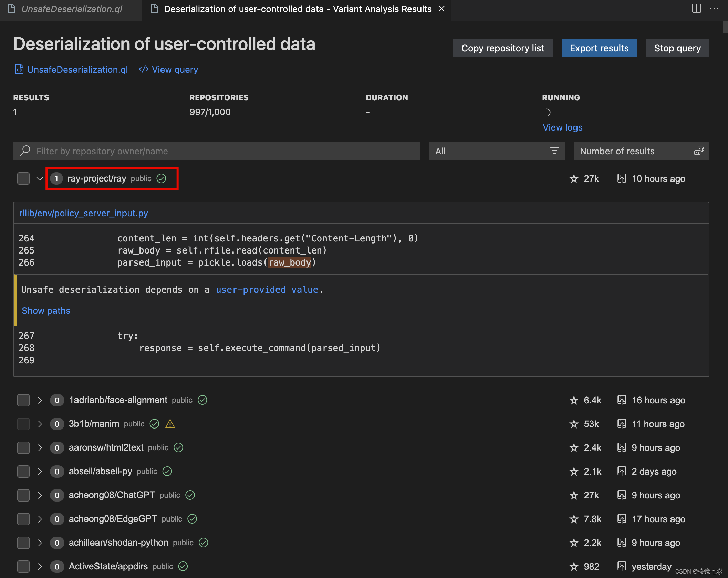Click the star icon on 3b1b/manim row
728x578 pixels.
click(x=574, y=424)
